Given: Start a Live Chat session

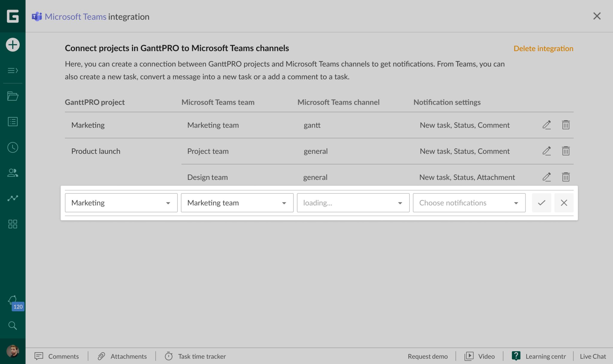Looking at the screenshot, I should (593, 356).
